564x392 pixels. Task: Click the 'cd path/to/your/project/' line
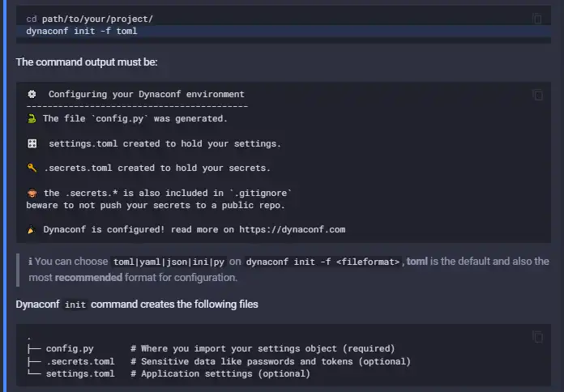90,19
